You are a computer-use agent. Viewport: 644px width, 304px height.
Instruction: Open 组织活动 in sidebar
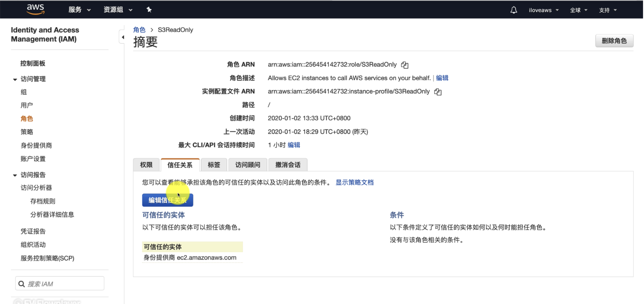[x=33, y=245]
